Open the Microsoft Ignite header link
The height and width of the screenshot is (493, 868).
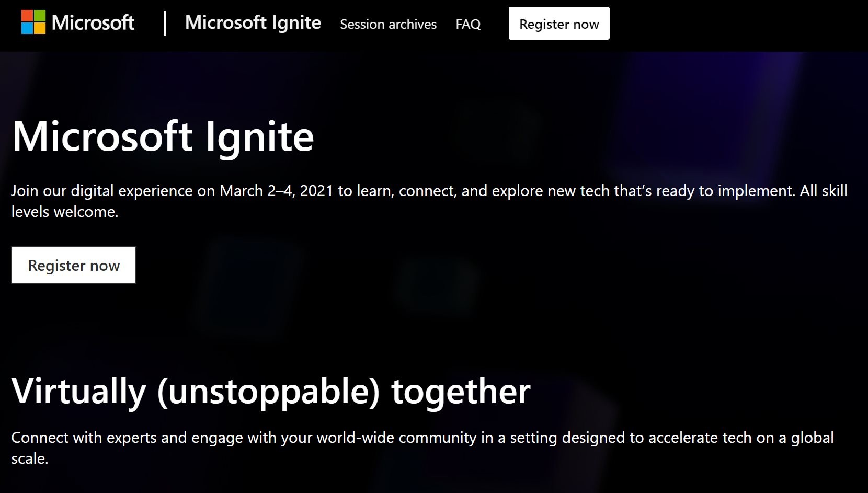253,22
